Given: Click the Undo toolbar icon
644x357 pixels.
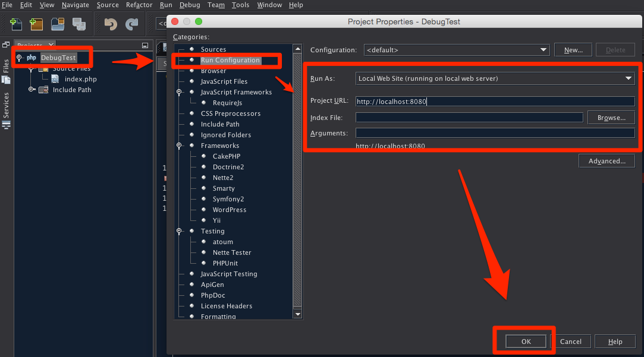Looking at the screenshot, I should pyautogui.click(x=111, y=24).
